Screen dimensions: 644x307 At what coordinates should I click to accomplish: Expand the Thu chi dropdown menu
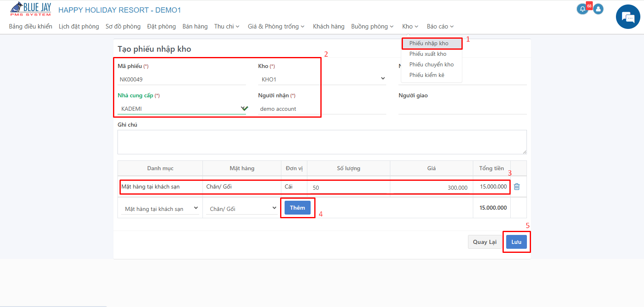tap(227, 26)
